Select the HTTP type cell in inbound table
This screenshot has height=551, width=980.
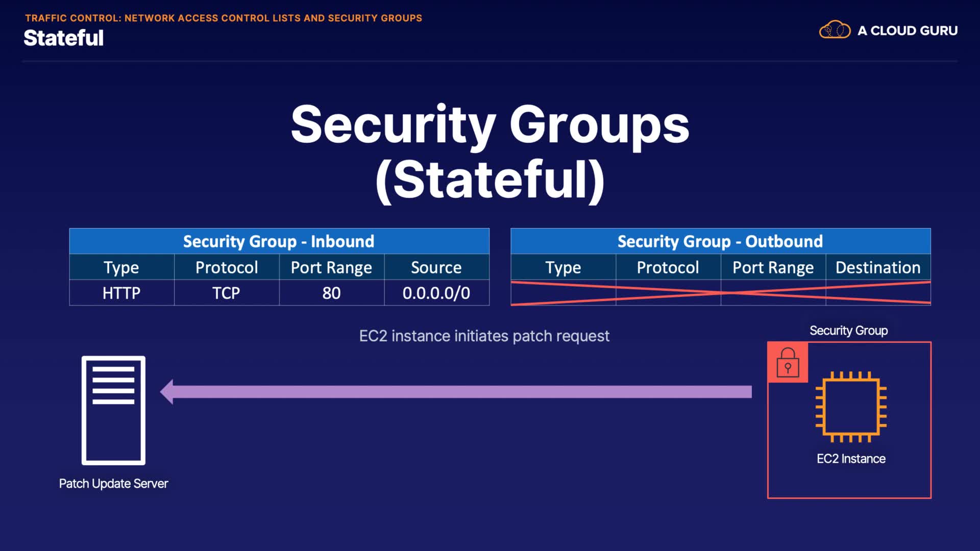121,293
